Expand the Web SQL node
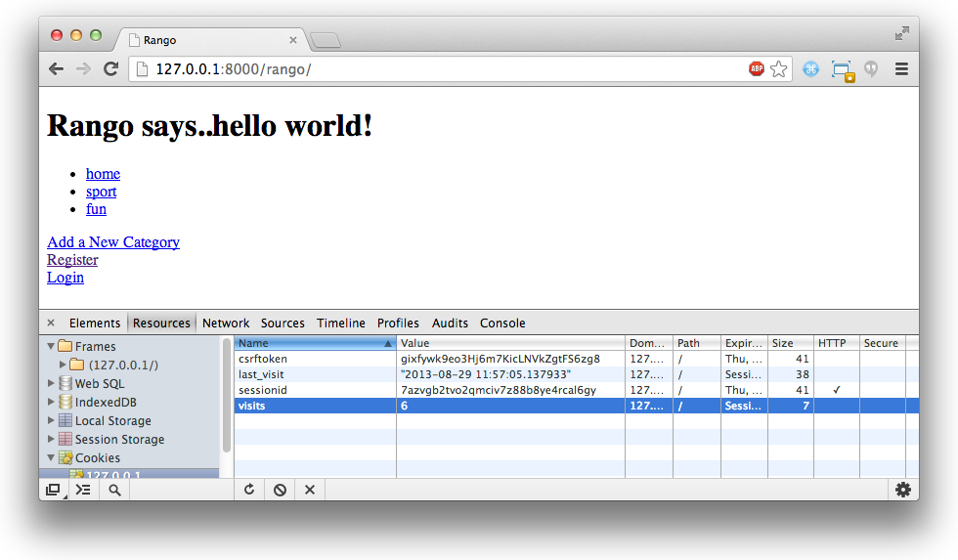This screenshot has height=560, width=958. [51, 383]
